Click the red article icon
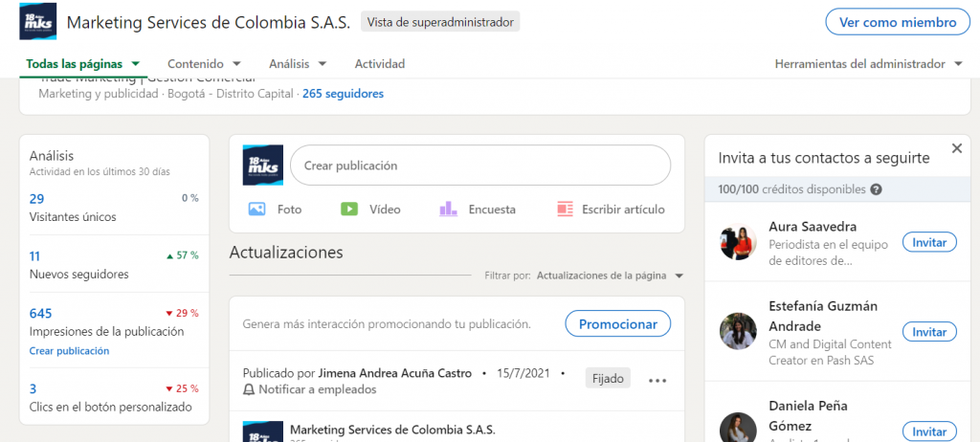980x442 pixels. tap(565, 209)
